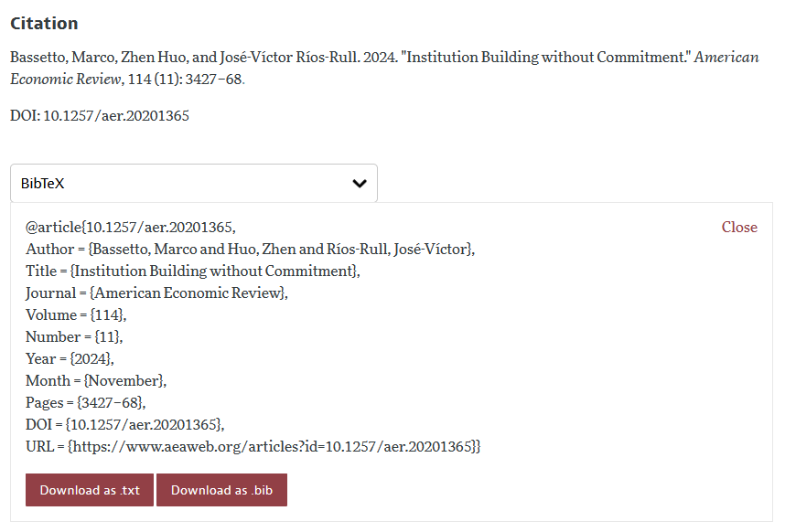This screenshot has width=785, height=532.
Task: Click the Number = {11} line
Action: pos(74,336)
